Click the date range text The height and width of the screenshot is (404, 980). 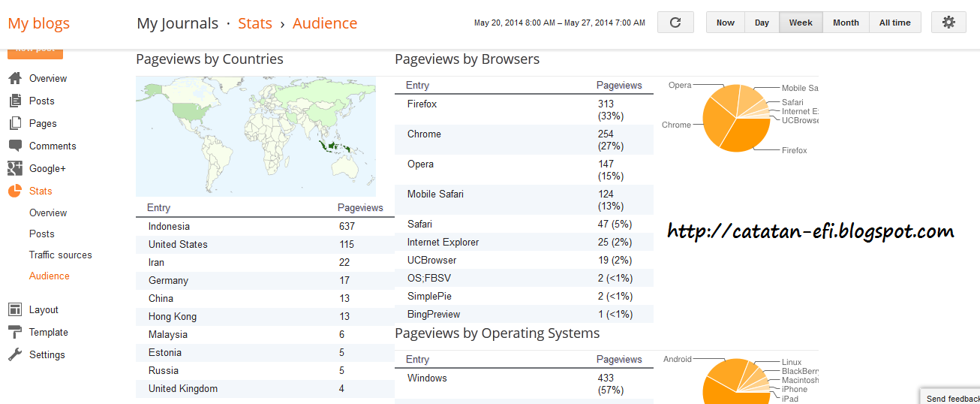pyautogui.click(x=560, y=23)
